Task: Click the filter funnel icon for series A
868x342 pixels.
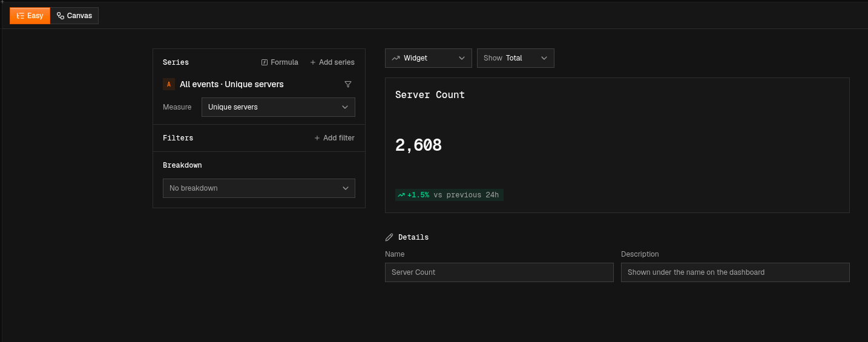Action: tap(348, 84)
